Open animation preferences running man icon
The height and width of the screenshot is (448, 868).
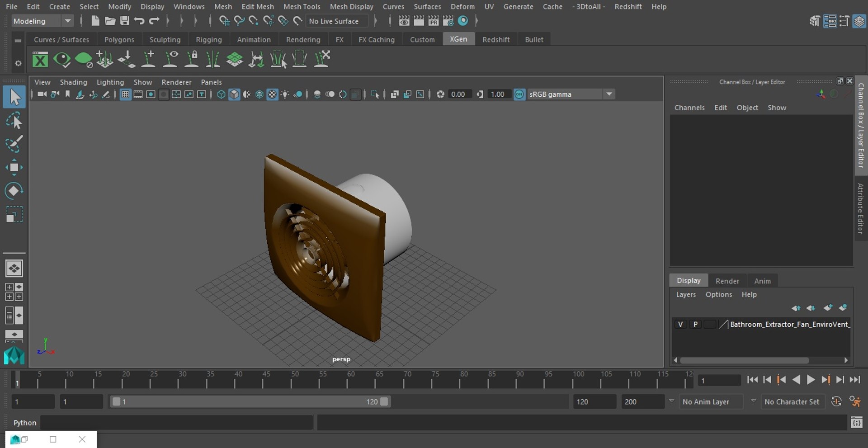(854, 401)
